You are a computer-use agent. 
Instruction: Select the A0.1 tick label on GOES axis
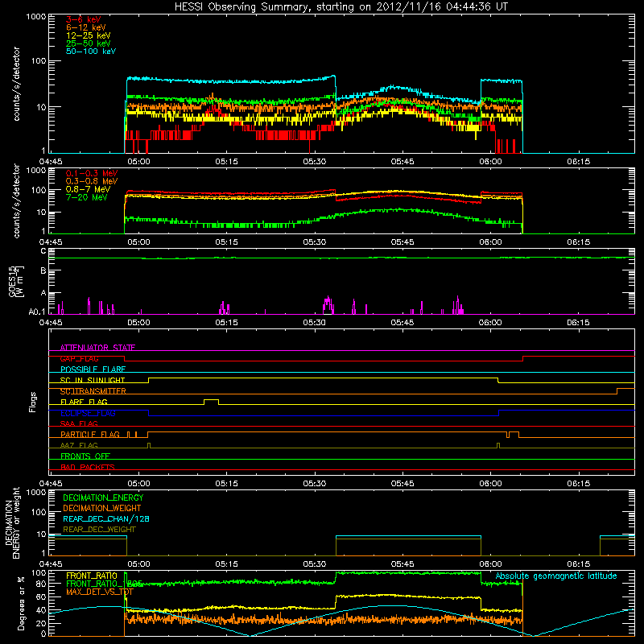pos(37,312)
